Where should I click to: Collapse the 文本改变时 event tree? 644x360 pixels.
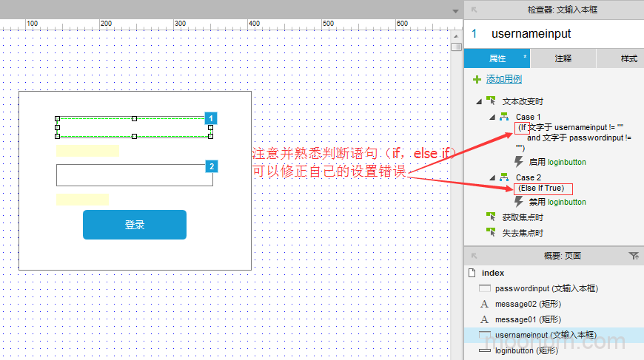click(x=478, y=101)
